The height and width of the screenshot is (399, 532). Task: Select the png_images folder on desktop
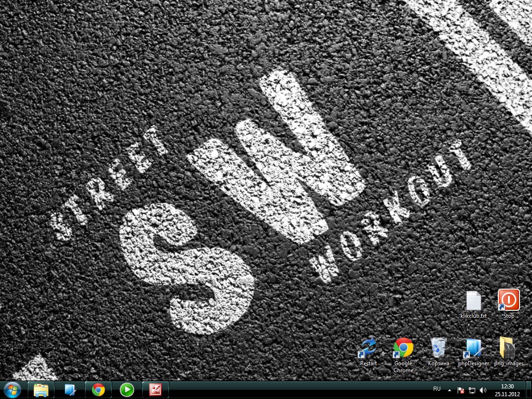pos(508,349)
